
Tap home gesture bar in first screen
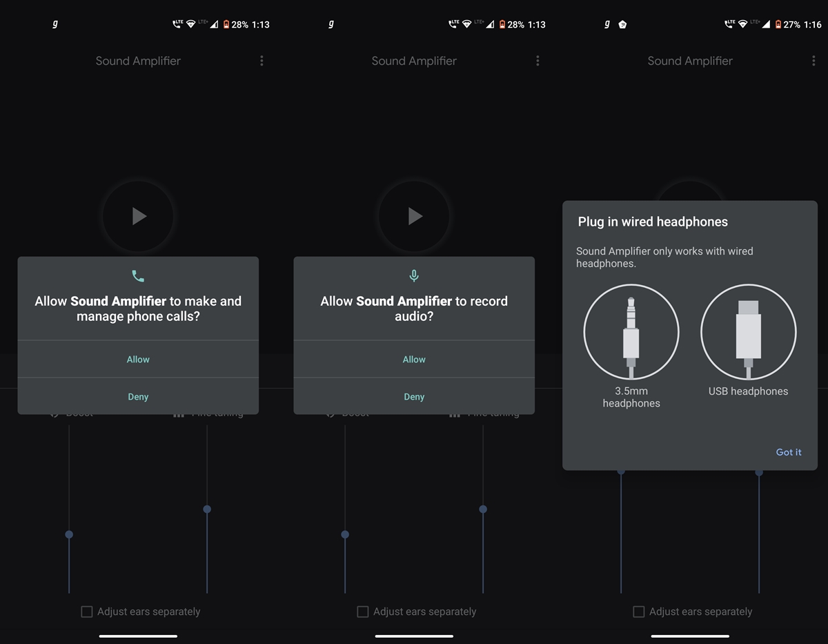tap(138, 635)
